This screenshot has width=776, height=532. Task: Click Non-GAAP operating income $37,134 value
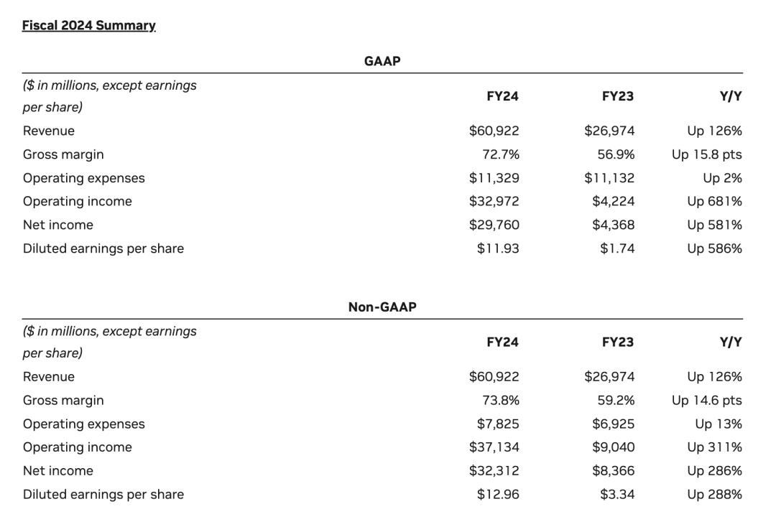tap(494, 447)
